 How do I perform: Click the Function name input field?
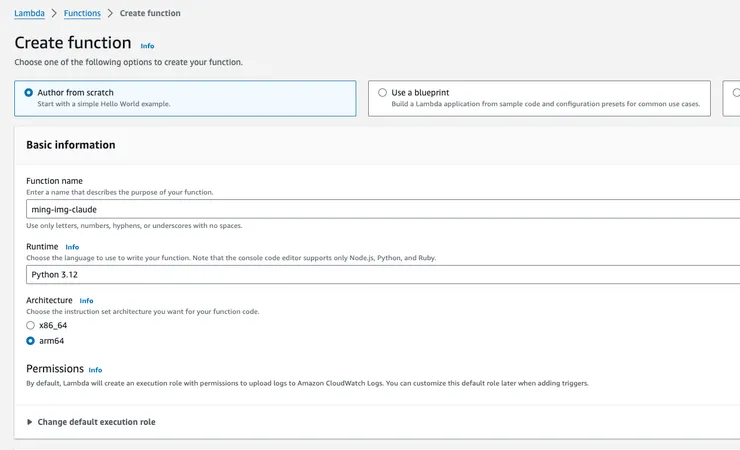380,209
